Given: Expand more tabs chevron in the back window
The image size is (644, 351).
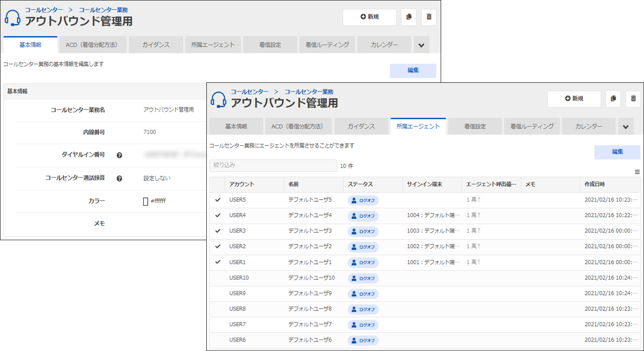Looking at the screenshot, I should point(421,45).
